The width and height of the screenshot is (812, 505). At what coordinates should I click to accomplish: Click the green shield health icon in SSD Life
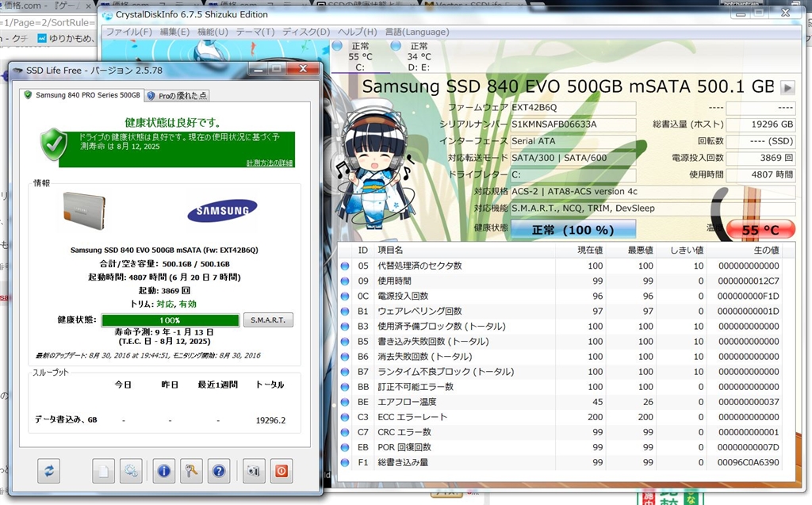pos(54,144)
